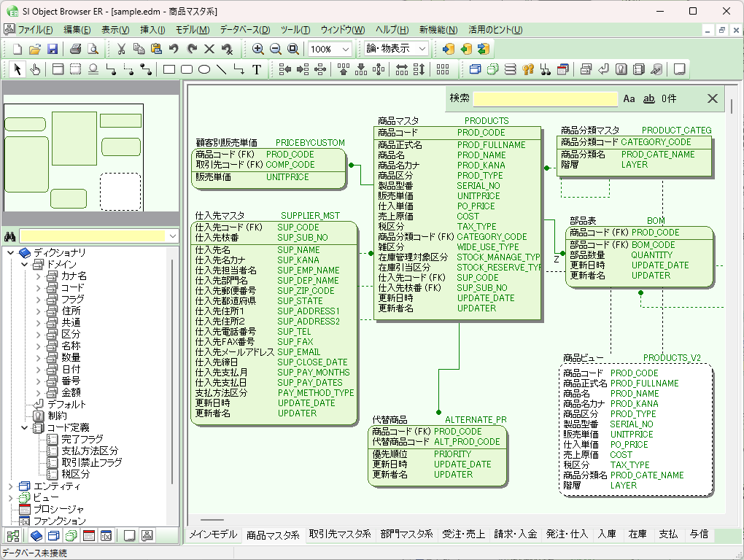Open a file with the folder icon
Screen dimensions: 744x560
coord(34,49)
